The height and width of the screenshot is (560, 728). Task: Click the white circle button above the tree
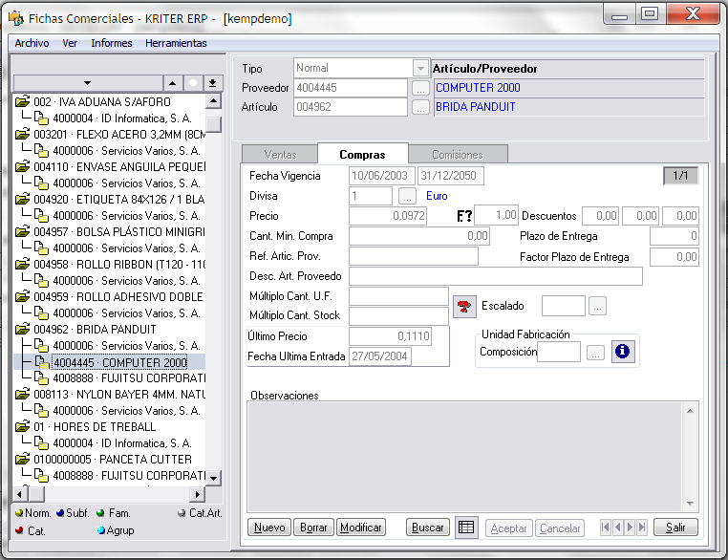[x=193, y=83]
